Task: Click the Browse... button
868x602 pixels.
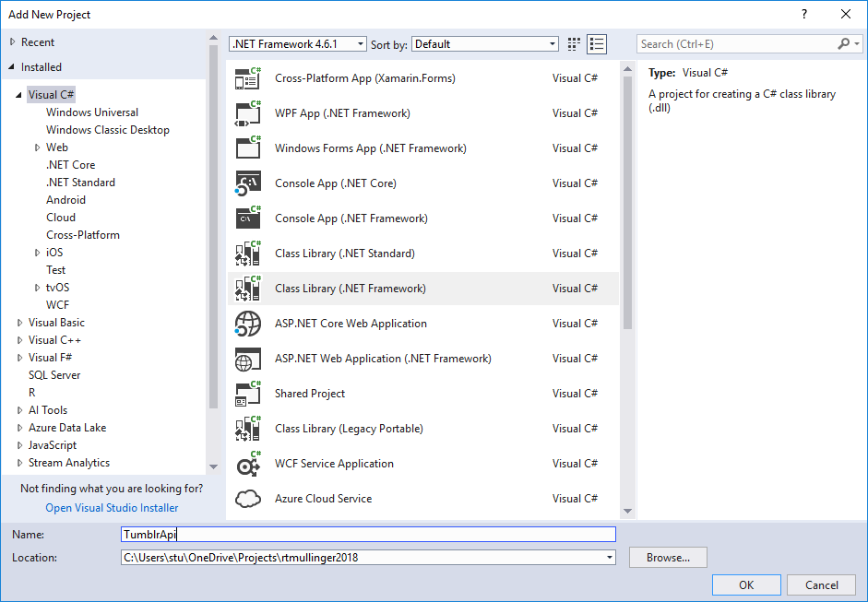Action: pyautogui.click(x=668, y=557)
